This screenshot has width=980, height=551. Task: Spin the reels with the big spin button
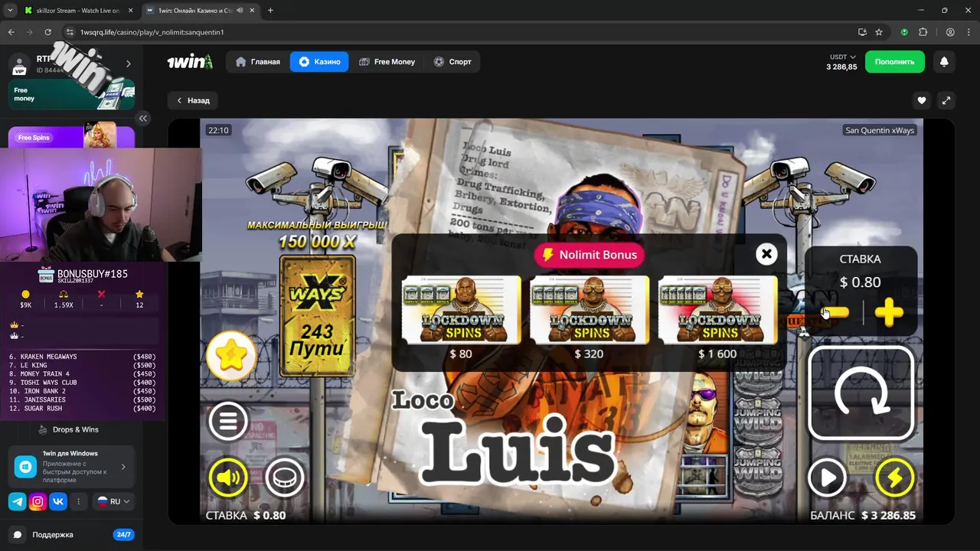click(x=861, y=393)
